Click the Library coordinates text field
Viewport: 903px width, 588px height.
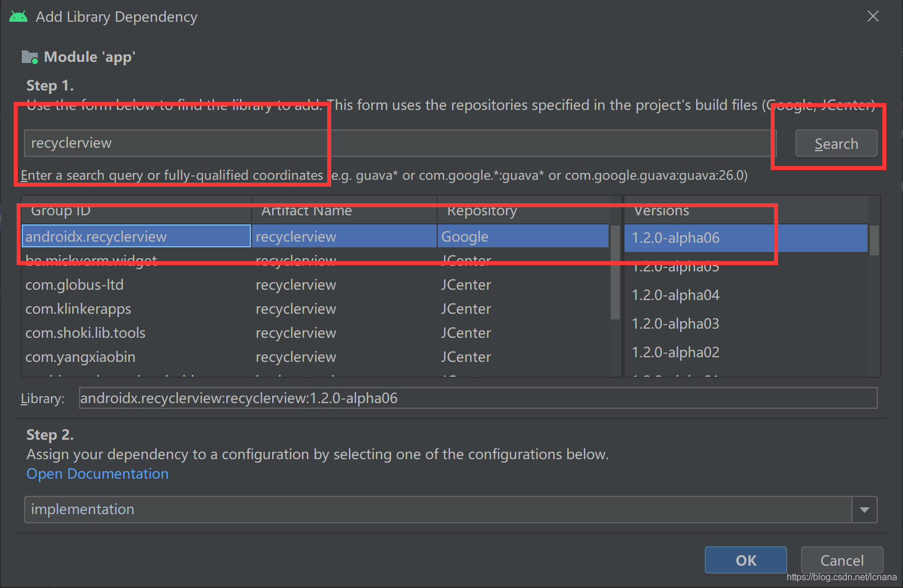478,398
